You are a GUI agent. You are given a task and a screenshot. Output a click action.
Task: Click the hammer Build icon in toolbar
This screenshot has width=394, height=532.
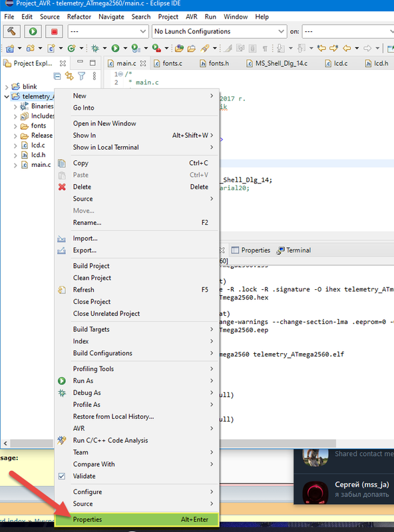coord(11,31)
